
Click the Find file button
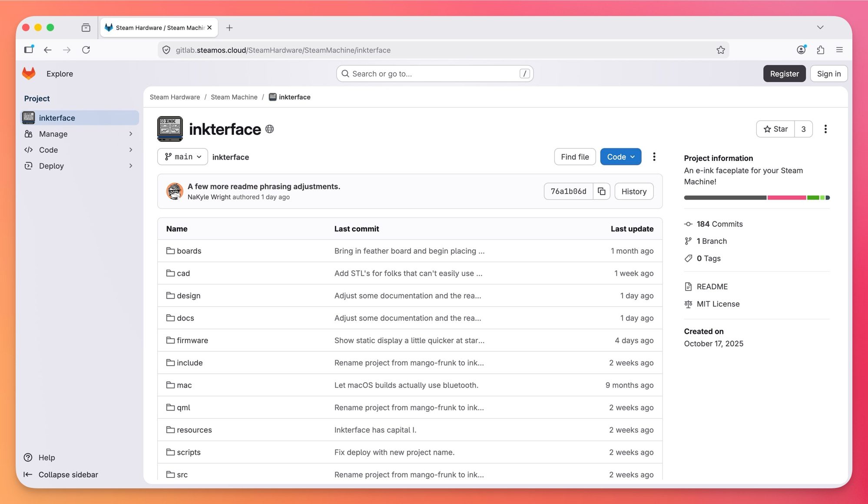575,157
